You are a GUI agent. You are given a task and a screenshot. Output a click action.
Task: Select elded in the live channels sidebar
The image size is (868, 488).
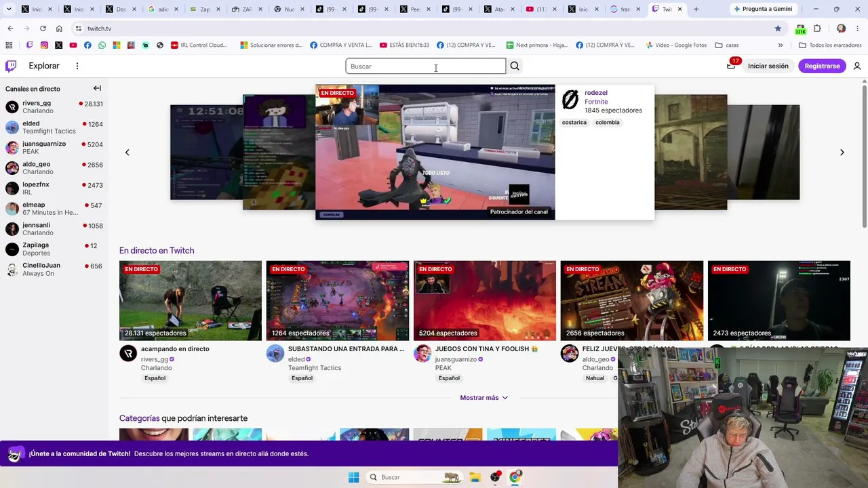tap(54, 127)
